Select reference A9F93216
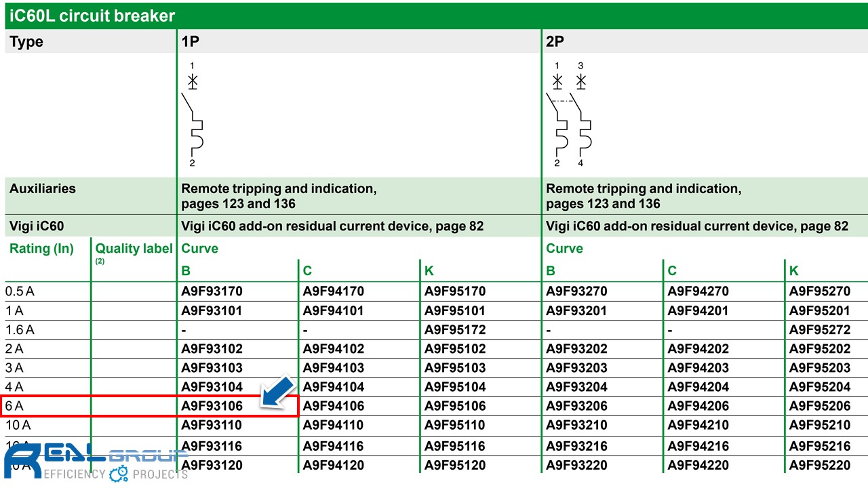The image size is (868, 488). click(x=576, y=446)
